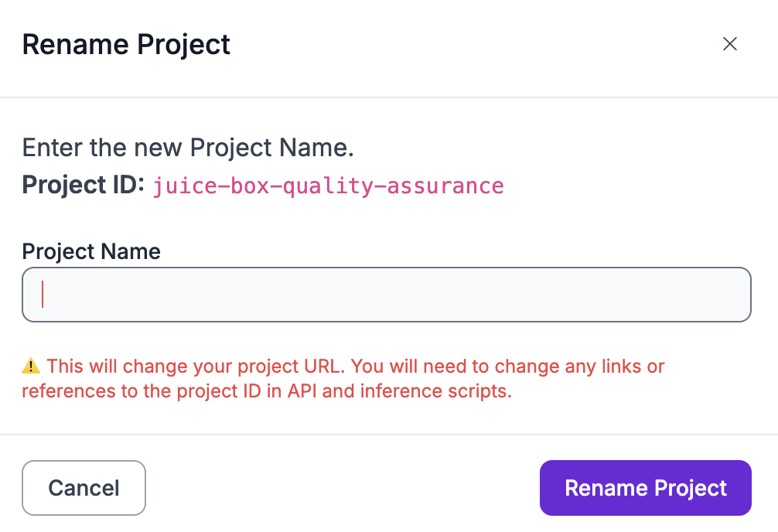Click the yellow warning triangle icon
778x532 pixels.
[31, 366]
